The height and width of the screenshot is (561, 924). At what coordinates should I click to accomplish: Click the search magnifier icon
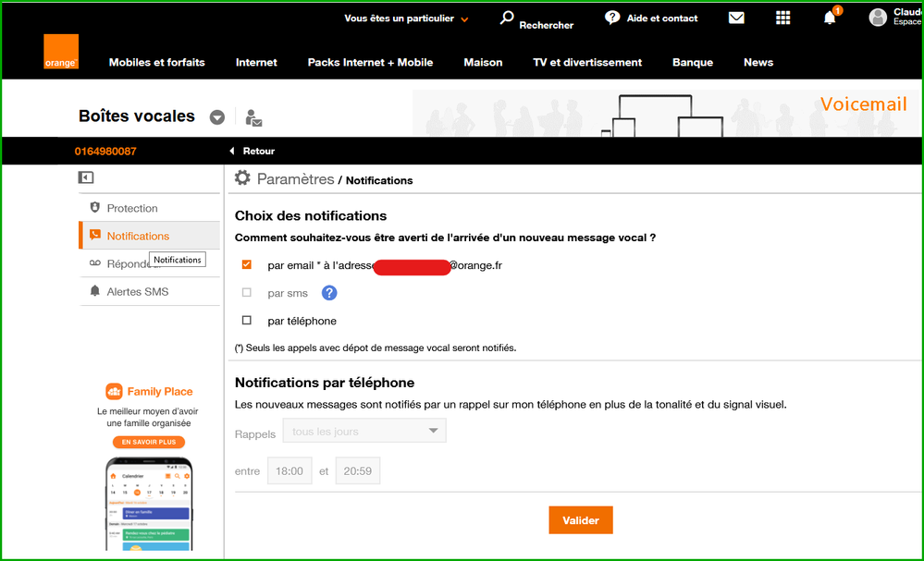coord(507,18)
